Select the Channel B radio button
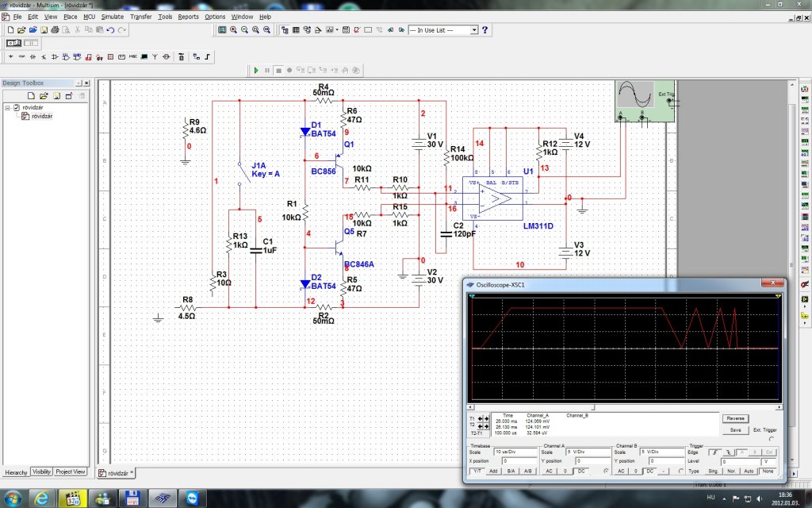The width and height of the screenshot is (812, 508). coord(681,471)
